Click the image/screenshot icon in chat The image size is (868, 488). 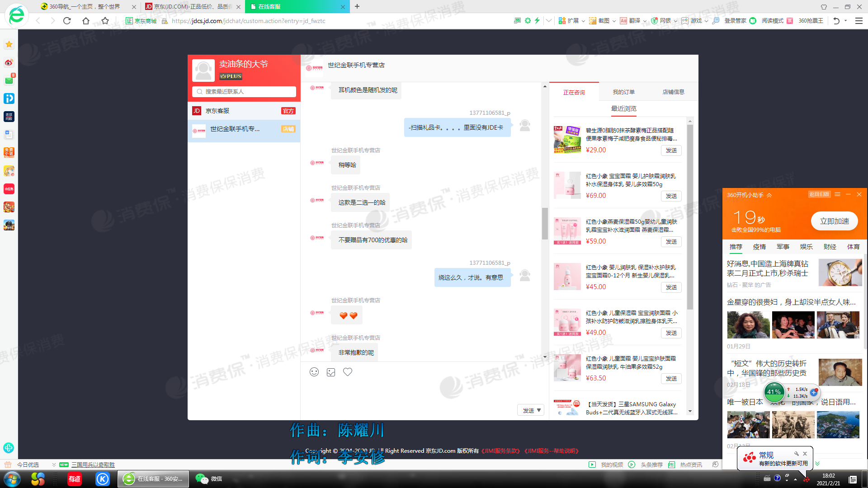pos(330,372)
